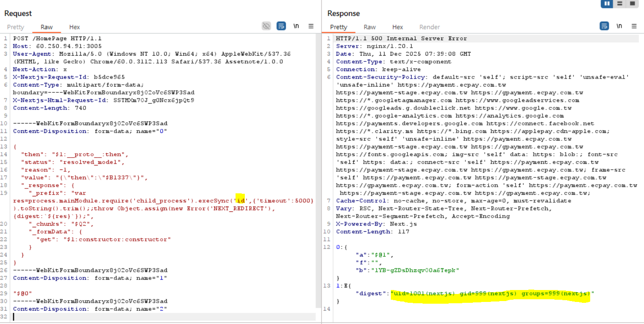The width and height of the screenshot is (644, 324).
Task: Click the 'Response' panel title
Action: [344, 13]
